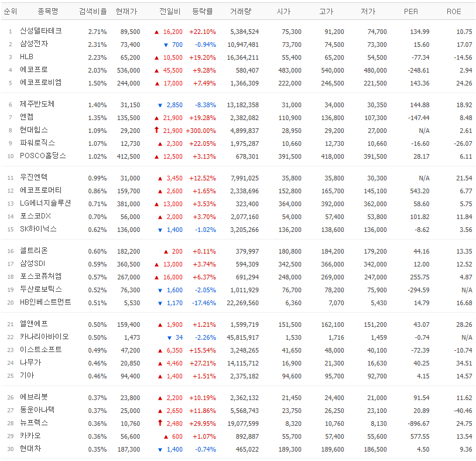Click the 시가 column header

coord(283,12)
